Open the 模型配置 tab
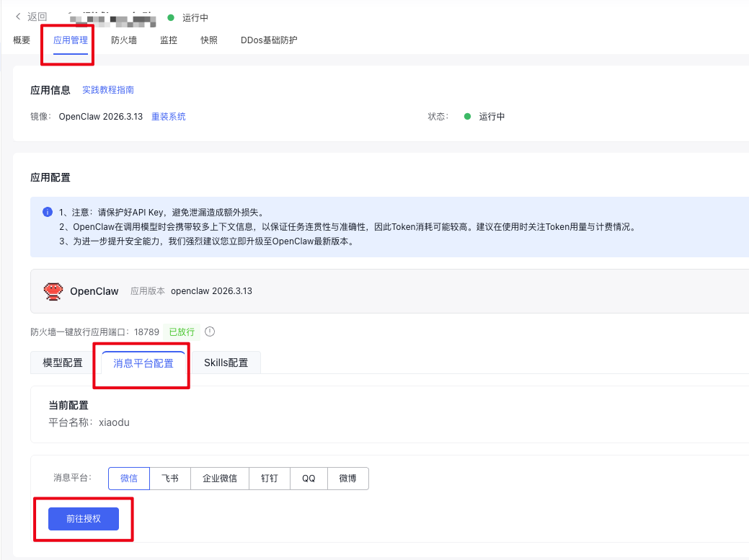The width and height of the screenshot is (749, 560). (x=63, y=363)
